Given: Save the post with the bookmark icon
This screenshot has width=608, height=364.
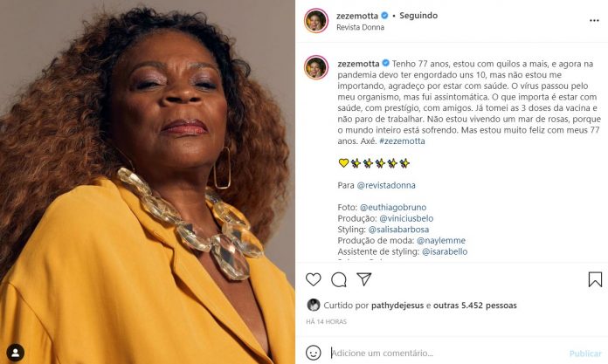Looking at the screenshot, I should click(595, 279).
